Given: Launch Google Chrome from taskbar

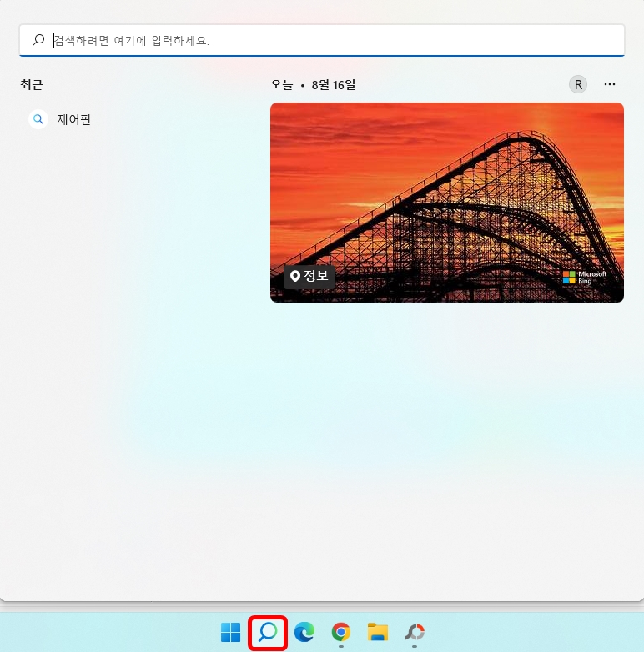Looking at the screenshot, I should point(340,633).
